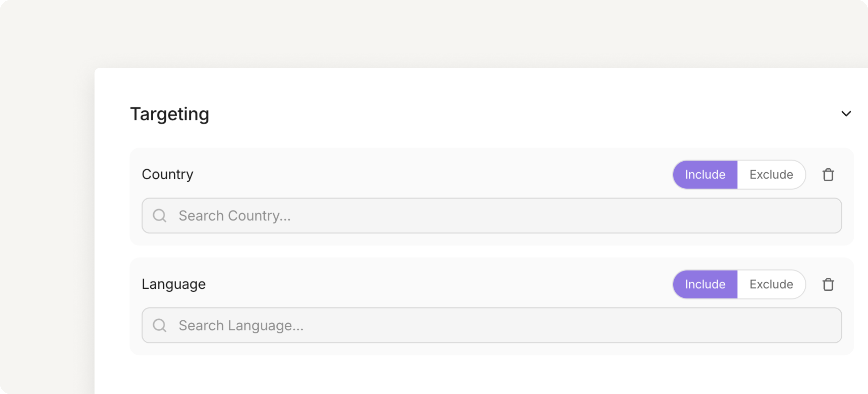
Task: Click the Targeting section heading
Action: [x=169, y=114]
